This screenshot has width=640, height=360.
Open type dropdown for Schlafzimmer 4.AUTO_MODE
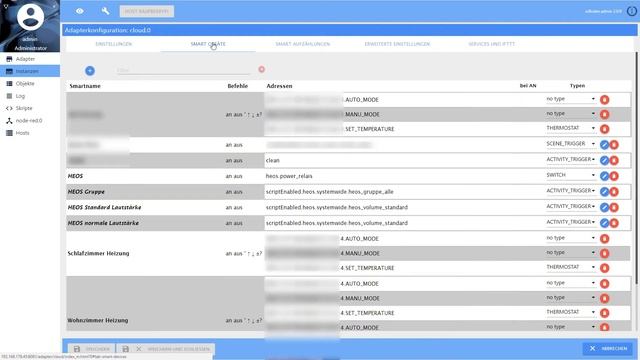pos(571,238)
